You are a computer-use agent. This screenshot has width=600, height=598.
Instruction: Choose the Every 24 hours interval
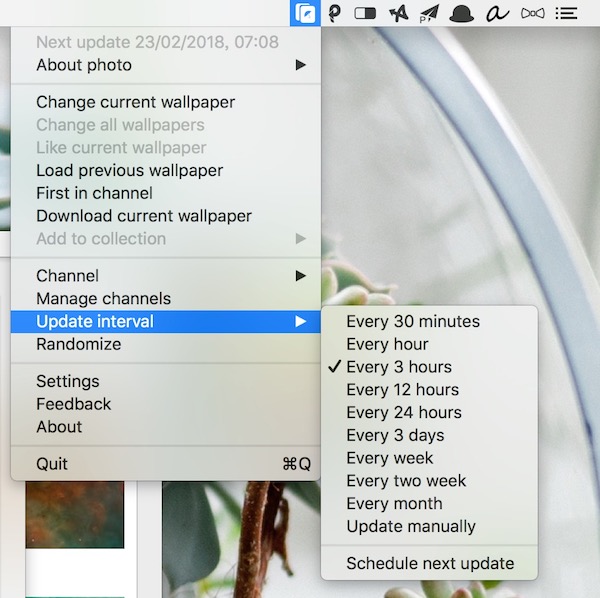pos(403,412)
